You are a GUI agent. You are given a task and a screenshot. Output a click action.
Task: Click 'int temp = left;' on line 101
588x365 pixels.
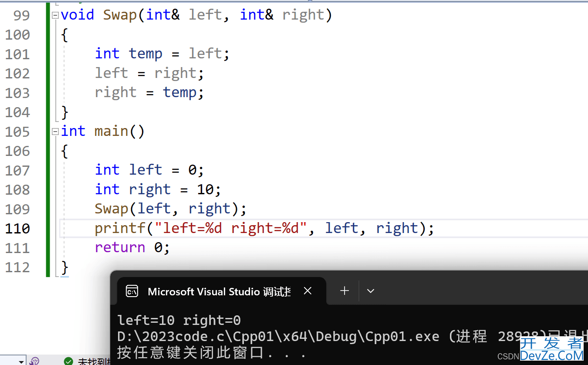(162, 54)
